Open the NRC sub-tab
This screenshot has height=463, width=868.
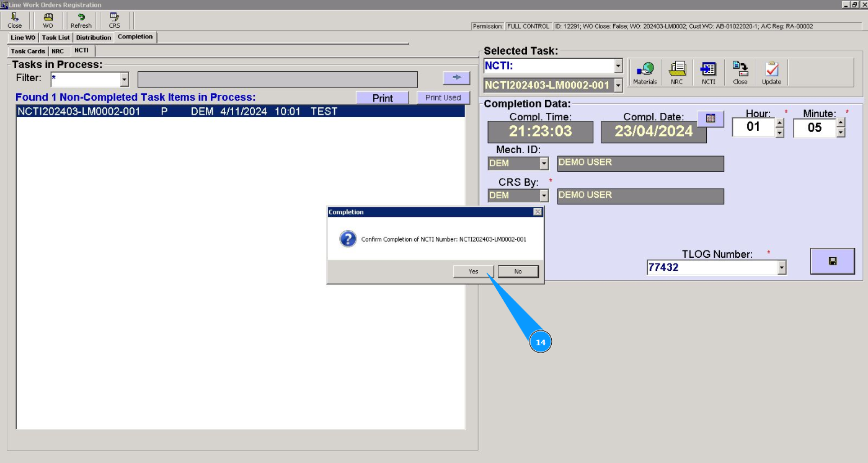point(58,51)
